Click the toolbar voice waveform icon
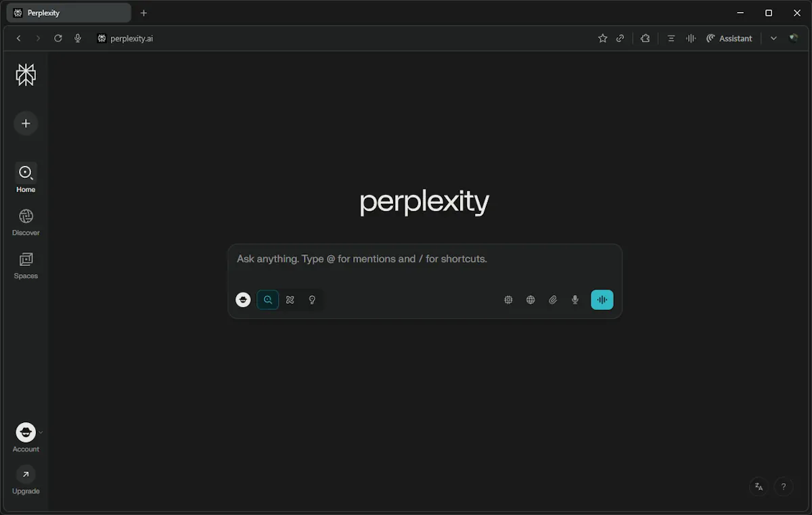The height and width of the screenshot is (515, 812). (691, 39)
